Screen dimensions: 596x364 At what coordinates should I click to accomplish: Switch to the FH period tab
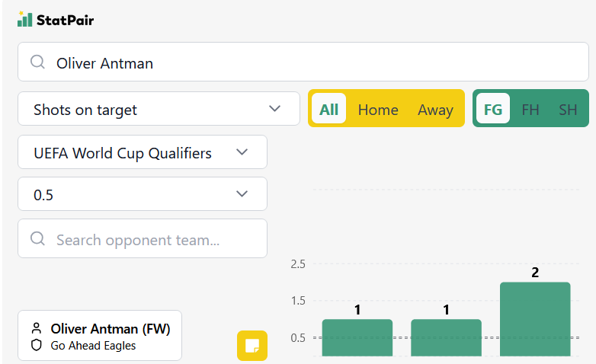[530, 110]
